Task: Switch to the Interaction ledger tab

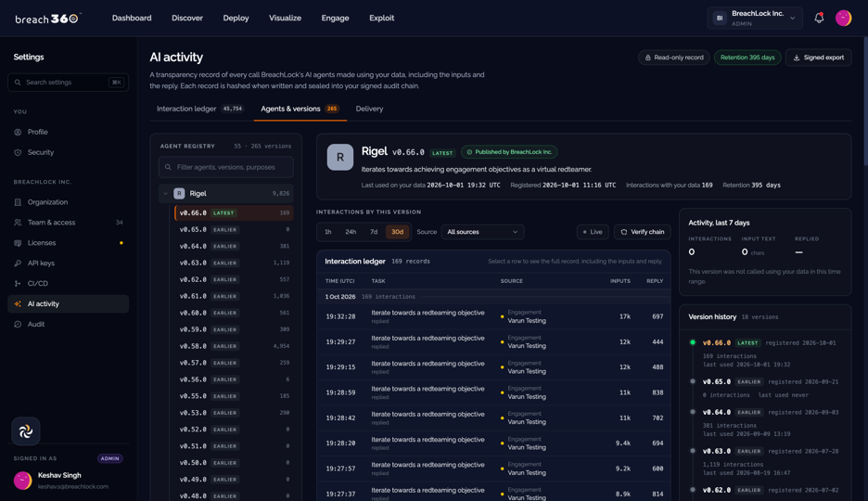Action: [x=199, y=109]
